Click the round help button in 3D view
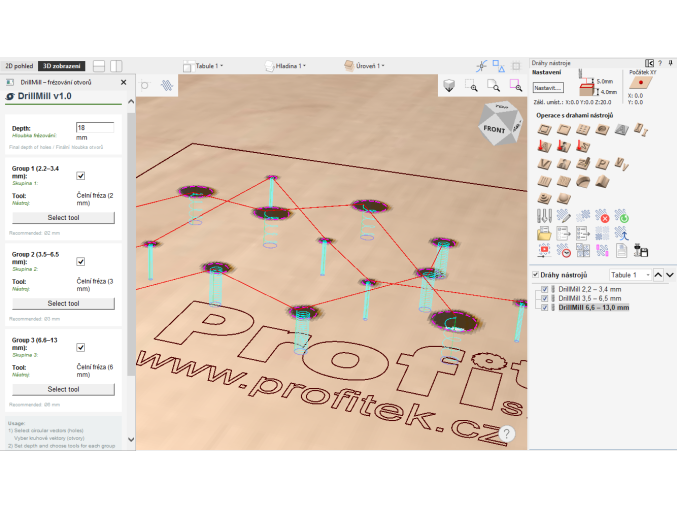 pos(507,433)
